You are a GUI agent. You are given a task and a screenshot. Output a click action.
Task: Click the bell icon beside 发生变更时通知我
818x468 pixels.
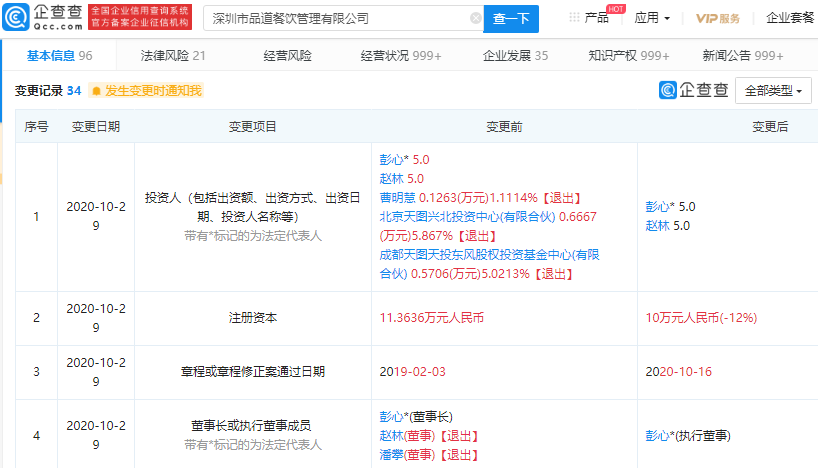pyautogui.click(x=96, y=91)
